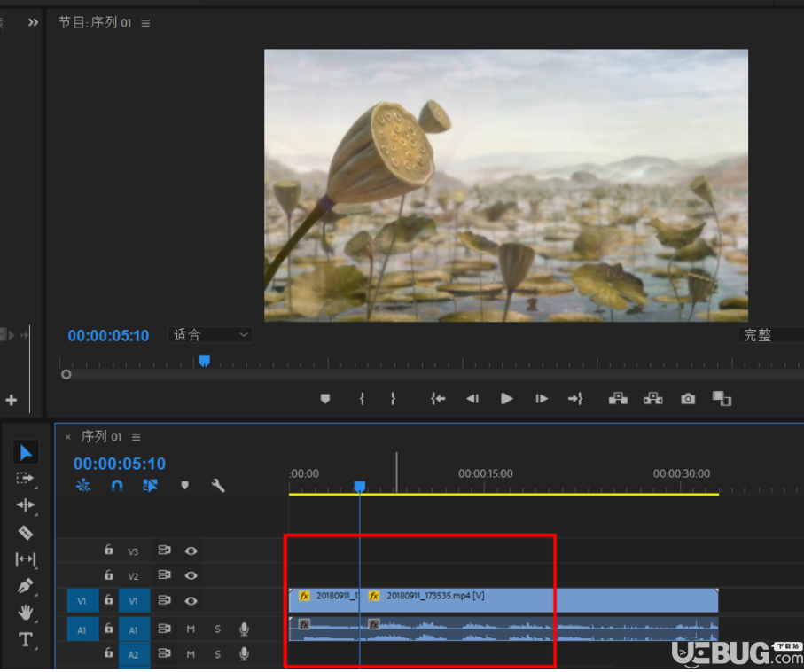804x672 pixels.
Task: Go to In point
Action: point(438,399)
